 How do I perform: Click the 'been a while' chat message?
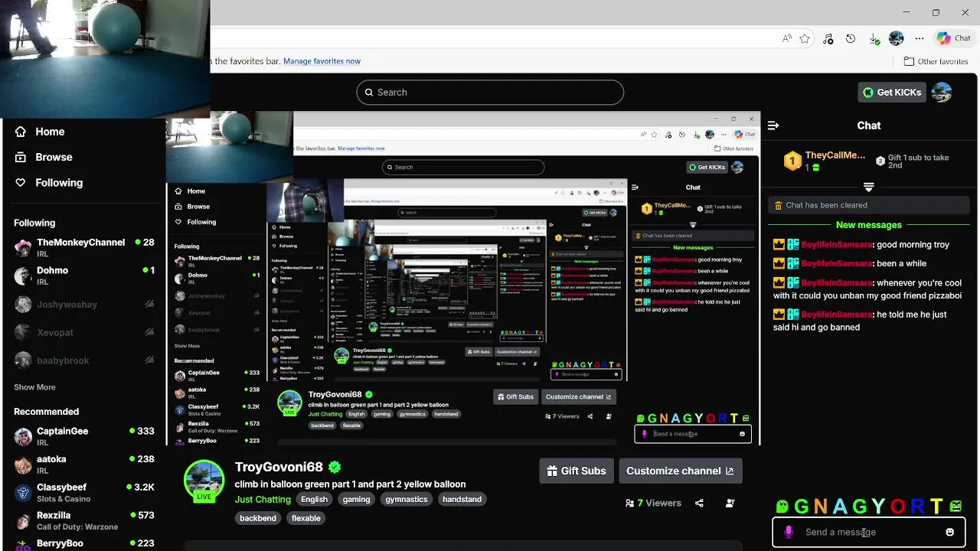(901, 263)
